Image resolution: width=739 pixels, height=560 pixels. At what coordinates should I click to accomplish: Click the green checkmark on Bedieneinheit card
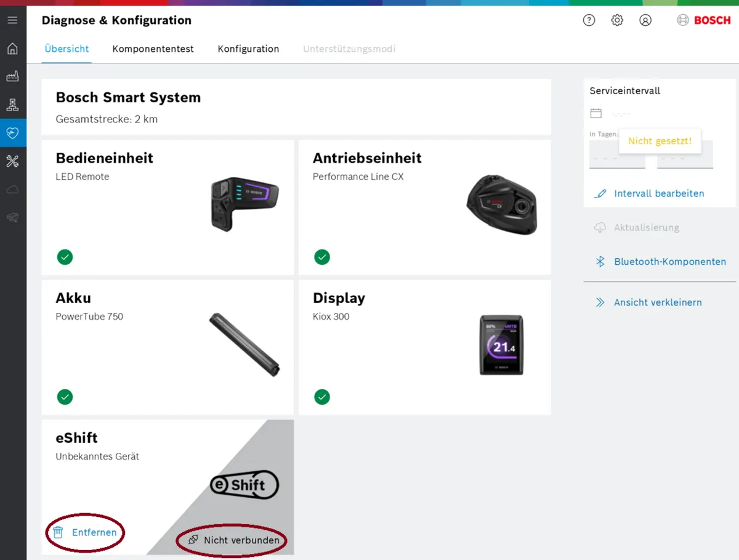65,257
